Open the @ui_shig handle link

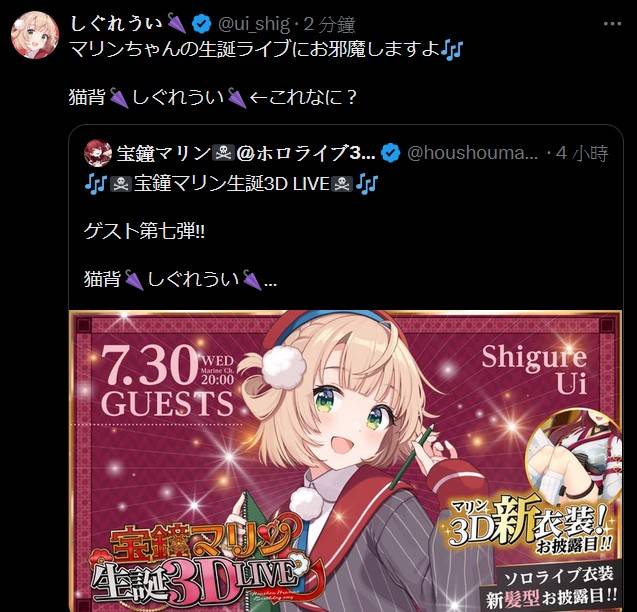tap(254, 24)
